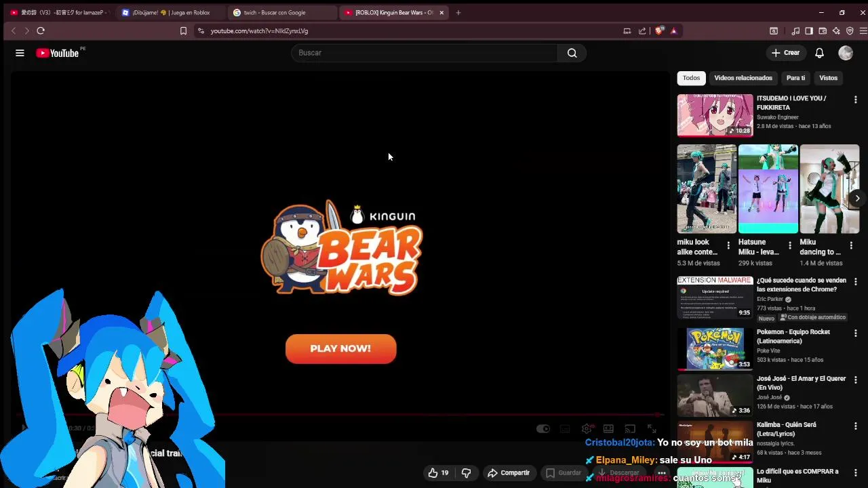Open options for 'Miku dancing to' short
This screenshot has width=868, height=488.
[851, 245]
